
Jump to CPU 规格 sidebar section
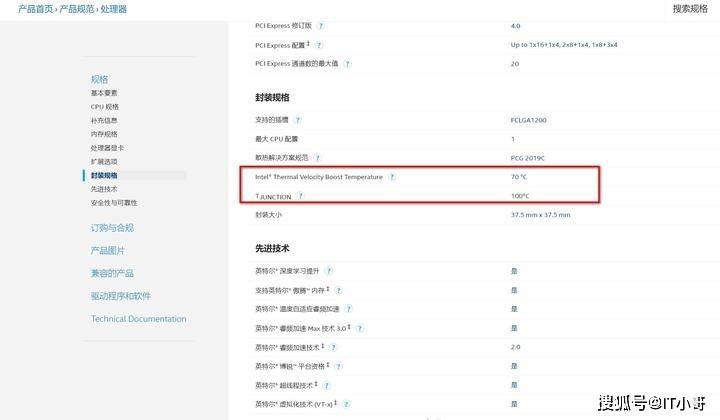[x=105, y=106]
